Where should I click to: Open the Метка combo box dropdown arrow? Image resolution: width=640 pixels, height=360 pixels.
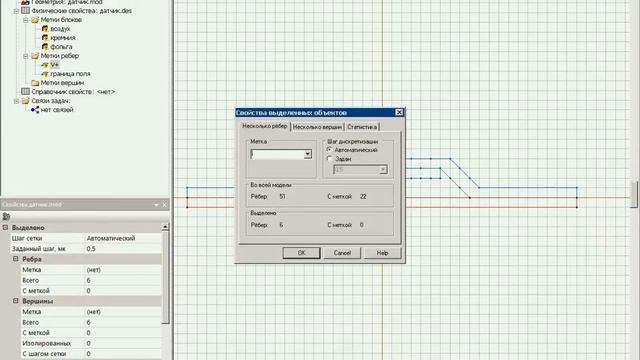pyautogui.click(x=308, y=154)
